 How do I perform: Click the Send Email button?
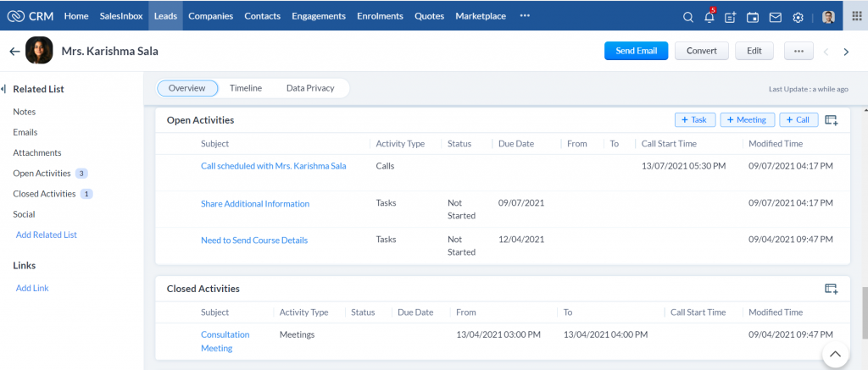[x=636, y=51]
